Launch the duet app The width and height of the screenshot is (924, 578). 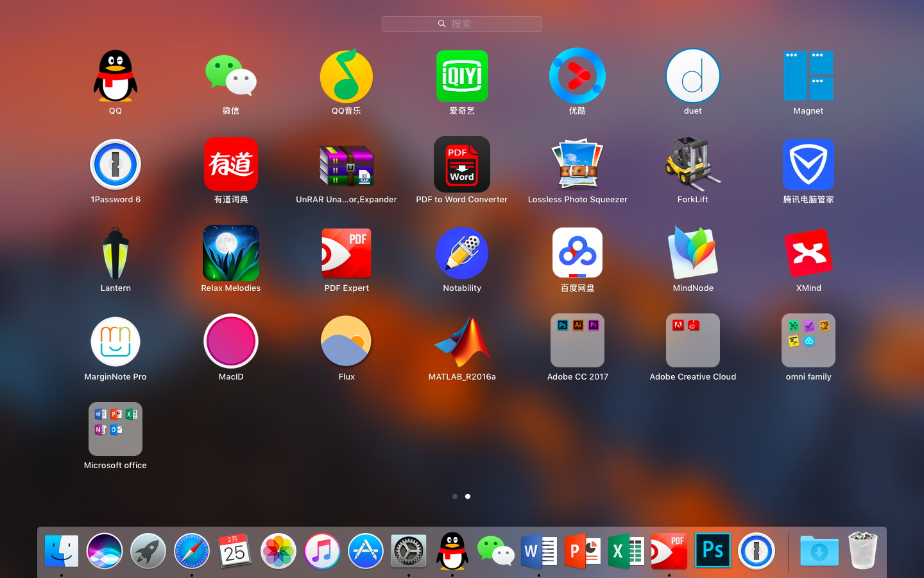click(693, 76)
